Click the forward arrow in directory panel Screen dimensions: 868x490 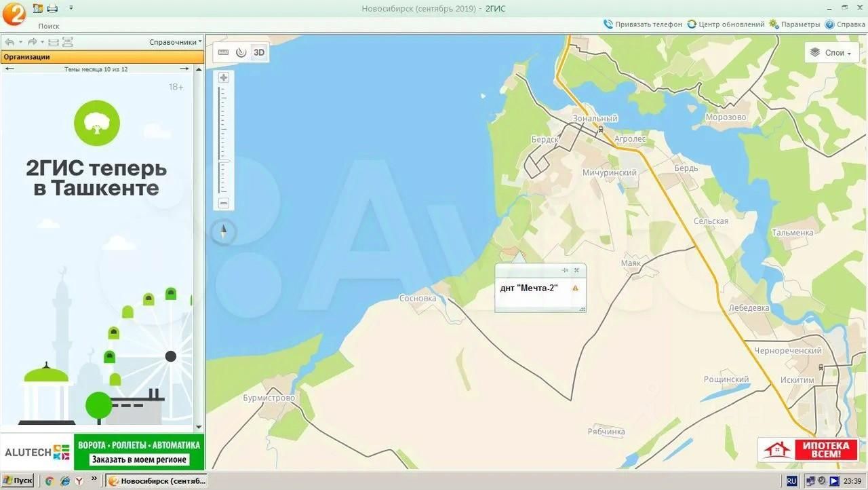tap(32, 42)
